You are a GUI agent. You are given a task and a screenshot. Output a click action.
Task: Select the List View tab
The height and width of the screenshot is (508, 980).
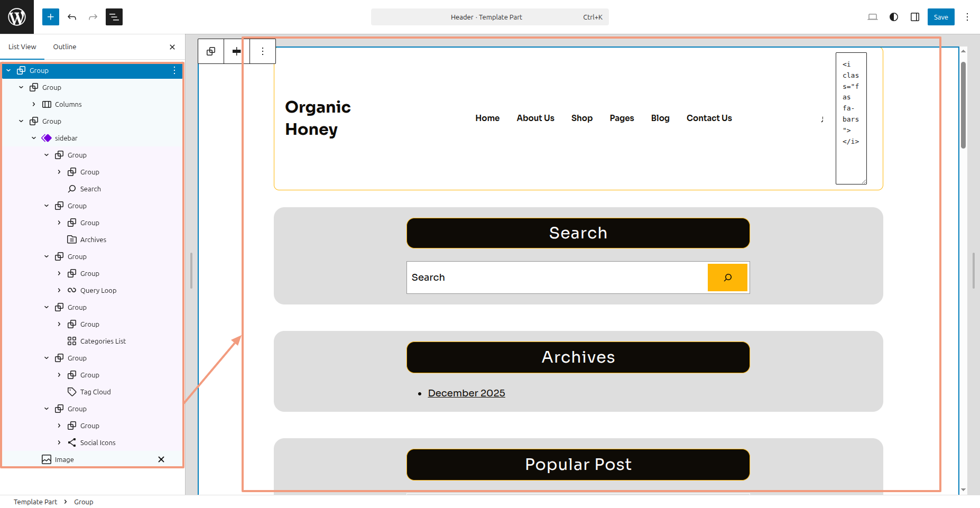22,47
